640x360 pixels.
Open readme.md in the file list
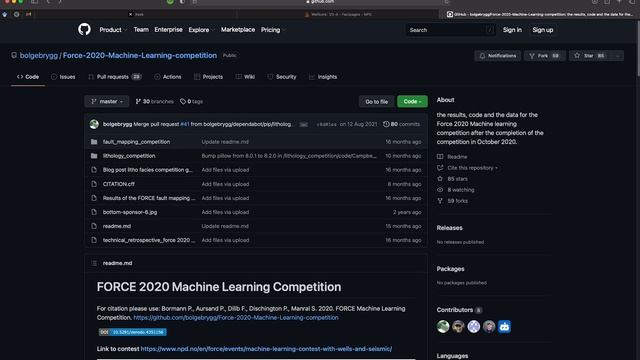[x=117, y=226]
